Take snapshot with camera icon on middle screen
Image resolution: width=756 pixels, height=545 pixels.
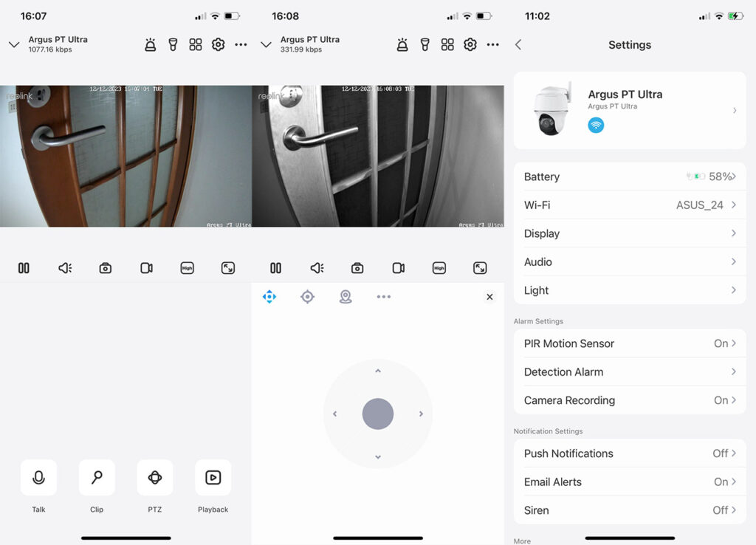pyautogui.click(x=357, y=268)
